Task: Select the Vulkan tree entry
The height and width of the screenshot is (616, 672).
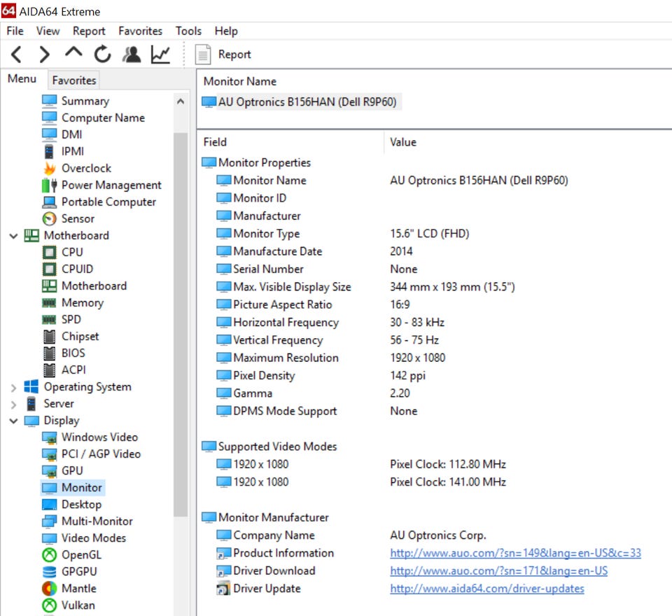Action: coord(78,605)
